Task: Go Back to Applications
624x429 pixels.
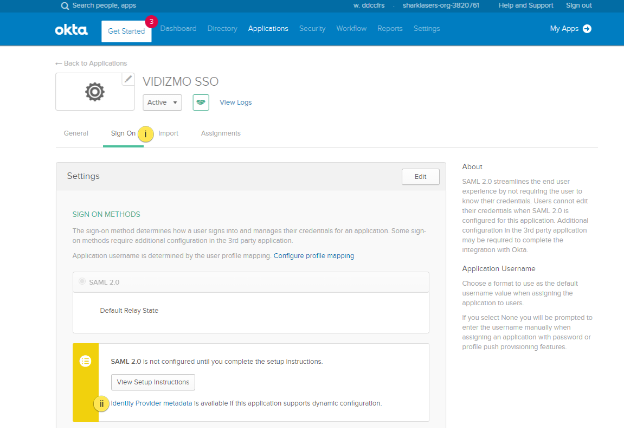Action: pos(91,63)
